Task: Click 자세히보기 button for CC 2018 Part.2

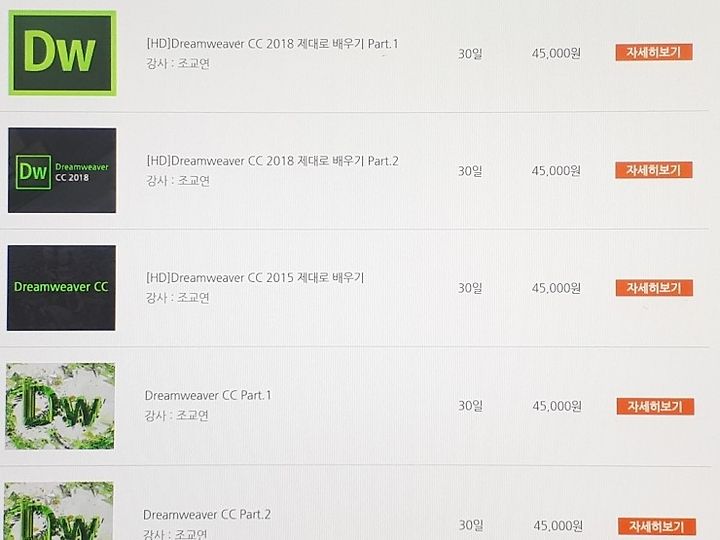Action: tap(654, 170)
